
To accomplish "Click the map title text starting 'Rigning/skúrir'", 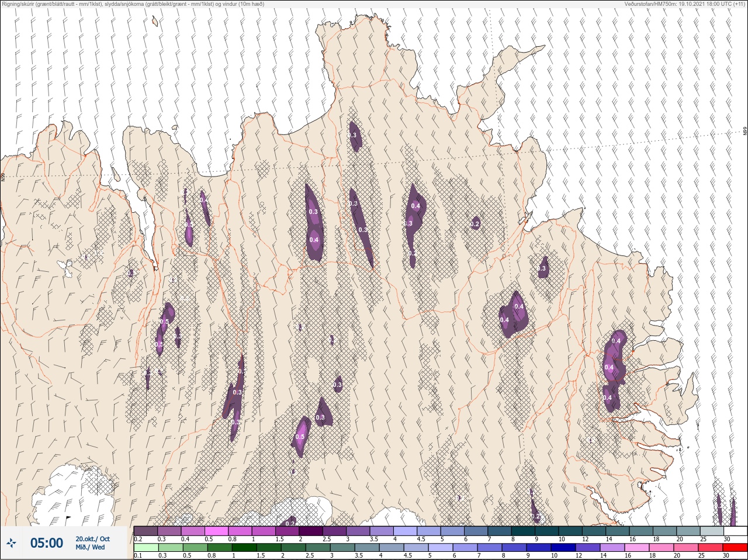I will point(133,4).
